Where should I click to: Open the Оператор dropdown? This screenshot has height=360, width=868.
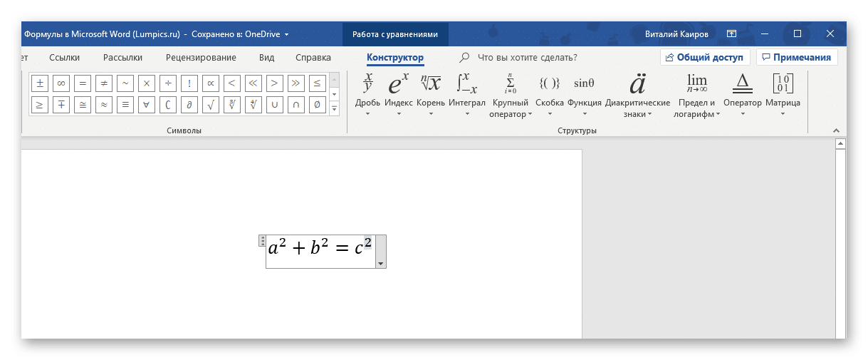[x=743, y=96]
